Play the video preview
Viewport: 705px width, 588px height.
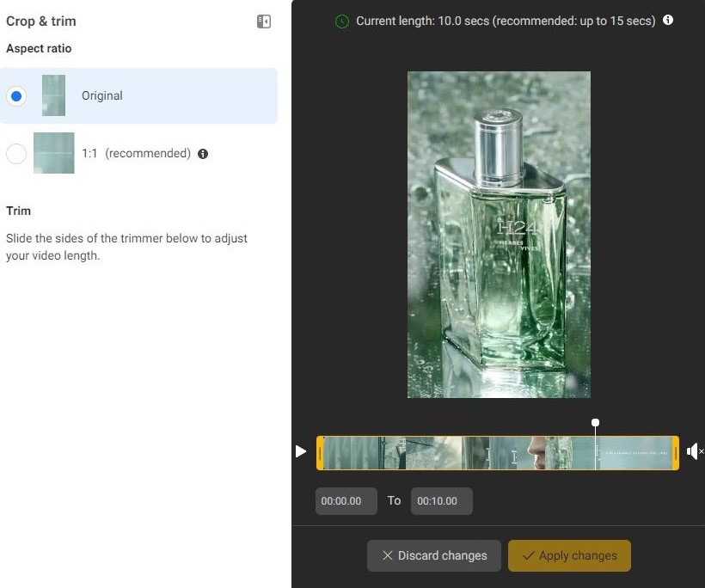click(x=301, y=451)
